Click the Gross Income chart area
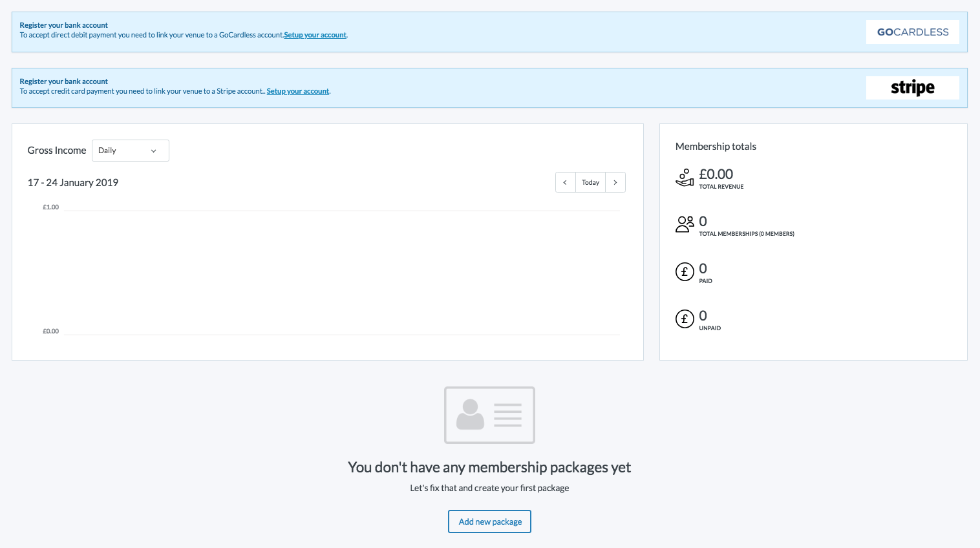980x548 pixels. [x=341, y=271]
